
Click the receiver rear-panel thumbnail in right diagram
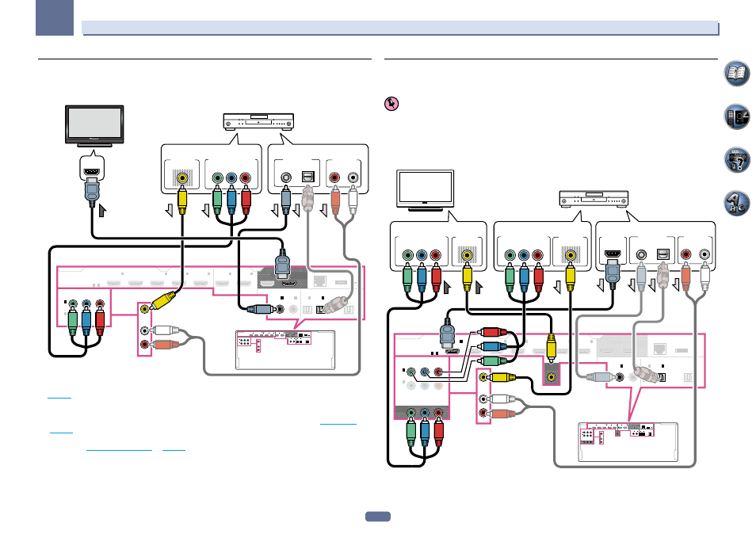point(628,442)
